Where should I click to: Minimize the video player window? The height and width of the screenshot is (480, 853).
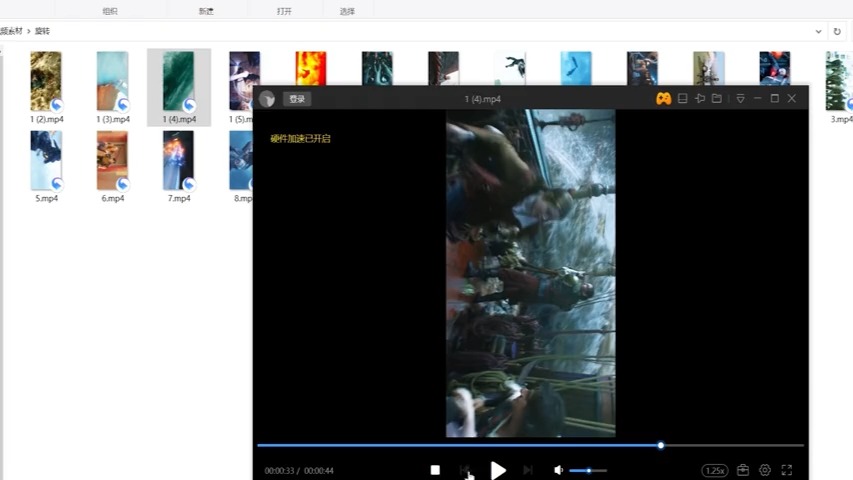pos(757,99)
